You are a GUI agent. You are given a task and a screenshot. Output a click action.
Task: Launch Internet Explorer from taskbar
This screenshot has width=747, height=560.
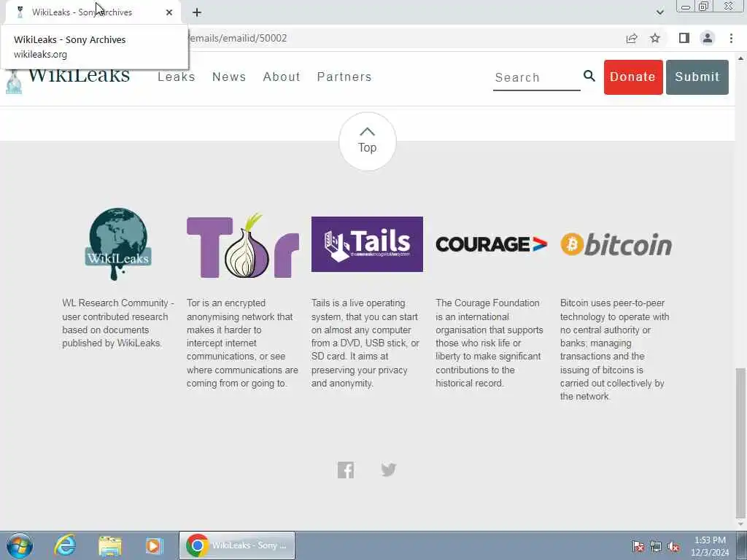pos(65,545)
